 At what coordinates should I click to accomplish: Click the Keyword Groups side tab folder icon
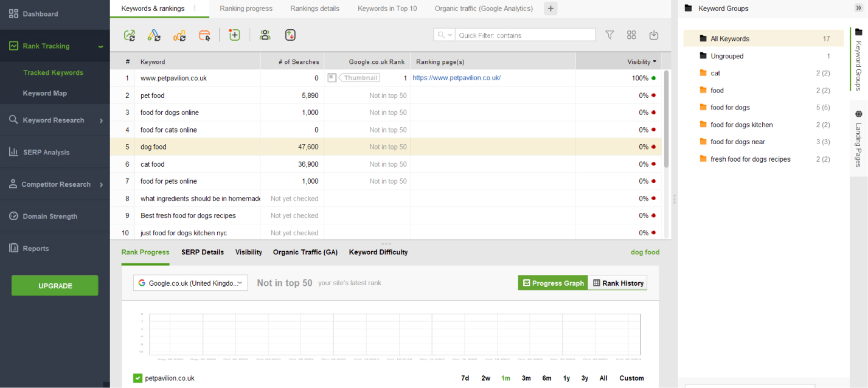859,32
